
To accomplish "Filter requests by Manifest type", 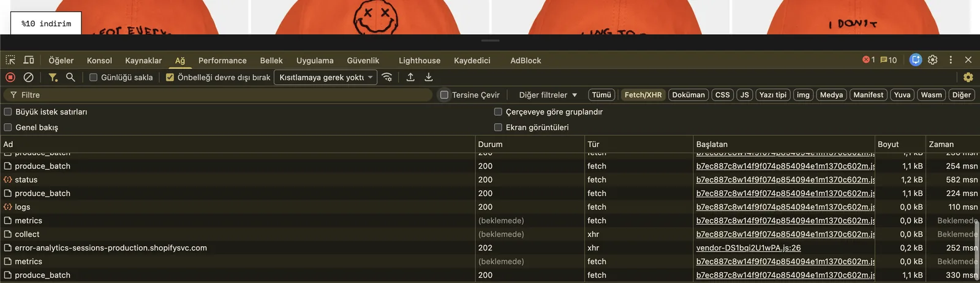I will click(x=869, y=95).
